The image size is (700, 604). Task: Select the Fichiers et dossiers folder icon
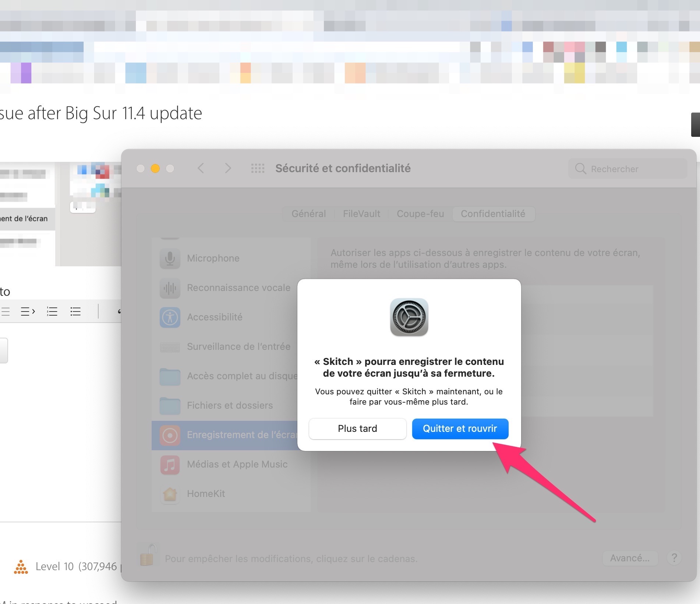[x=170, y=406]
